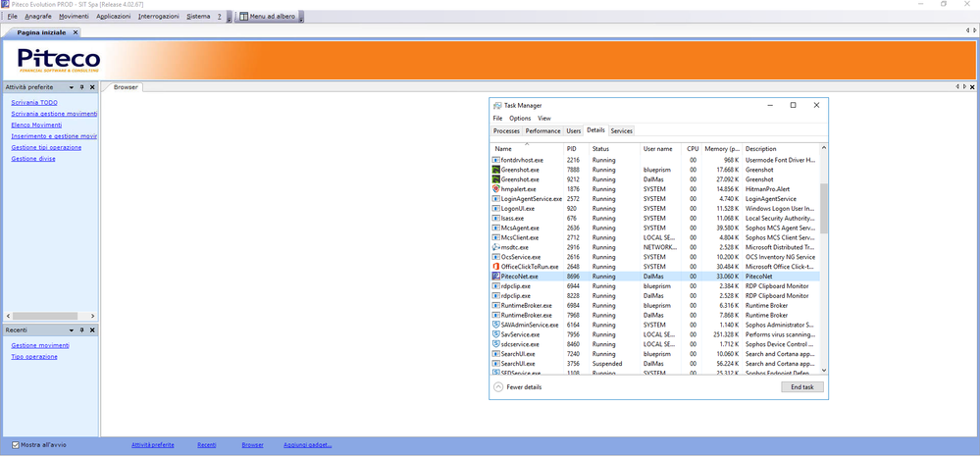
Task: Open the Sistema menu
Action: 198,17
